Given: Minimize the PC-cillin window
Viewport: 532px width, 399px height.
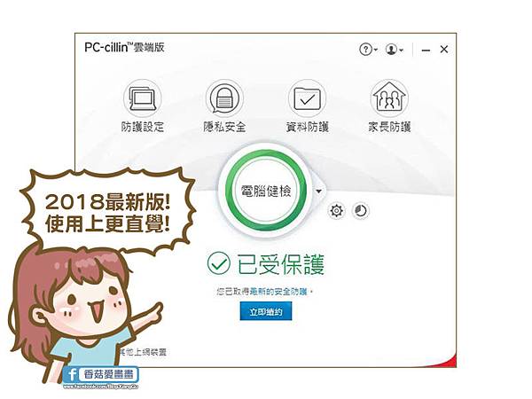Looking at the screenshot, I should pyautogui.click(x=426, y=50).
